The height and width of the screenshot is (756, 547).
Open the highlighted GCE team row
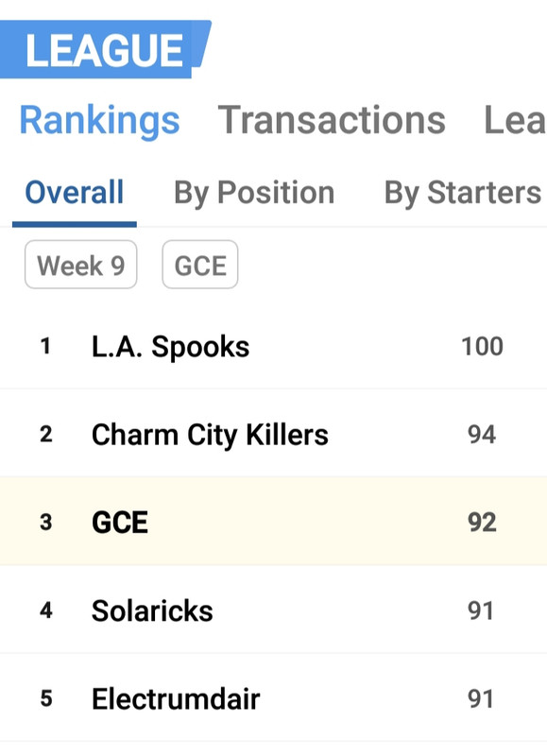click(x=273, y=522)
